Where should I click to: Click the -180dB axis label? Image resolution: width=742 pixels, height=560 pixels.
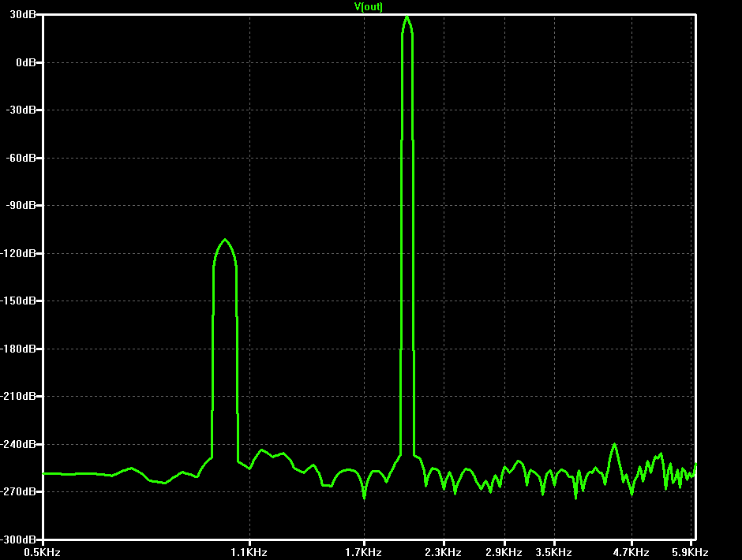click(x=18, y=349)
